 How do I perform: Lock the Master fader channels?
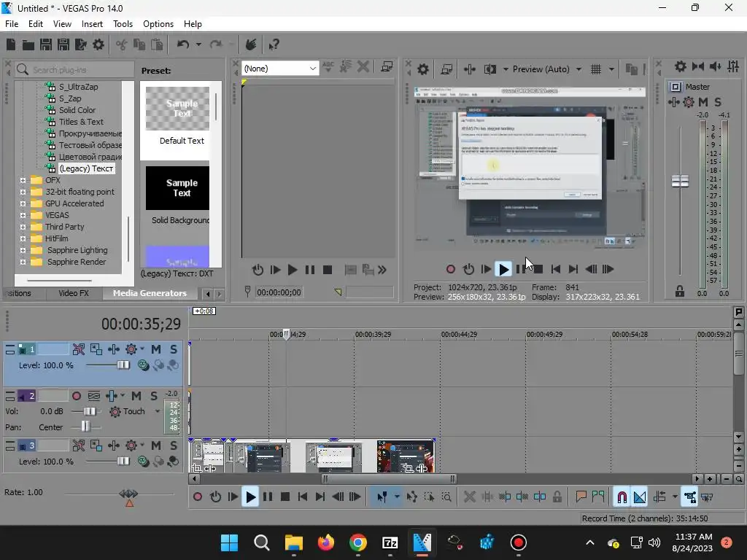pyautogui.click(x=680, y=292)
